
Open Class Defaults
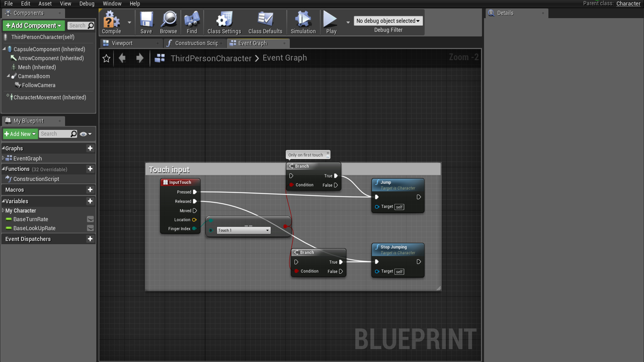point(265,22)
